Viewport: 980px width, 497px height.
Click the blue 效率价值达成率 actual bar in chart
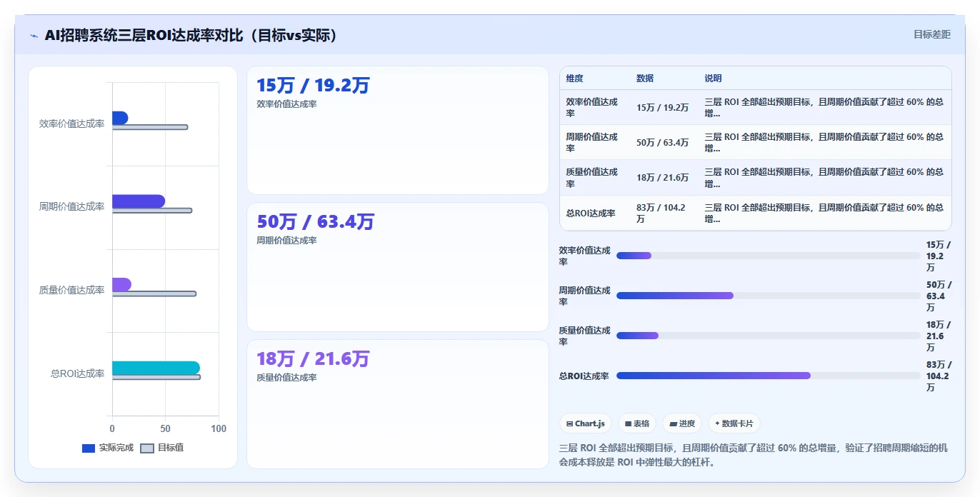(x=120, y=118)
